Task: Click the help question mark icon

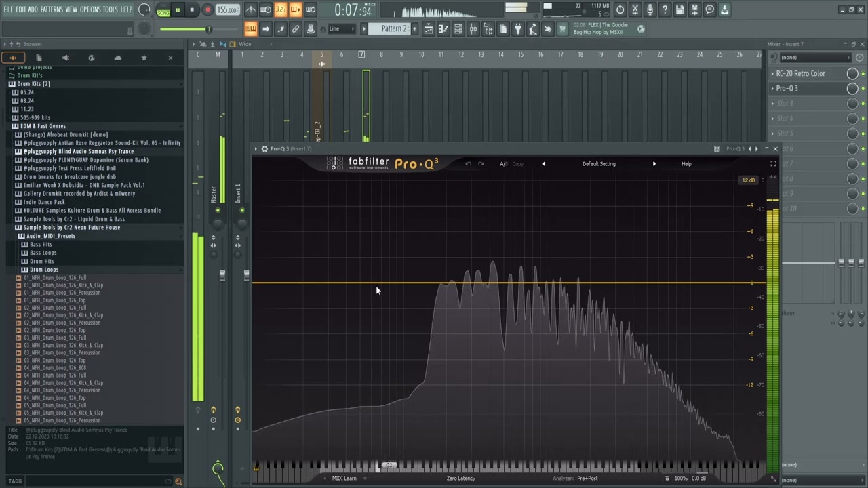Action: (665, 9)
